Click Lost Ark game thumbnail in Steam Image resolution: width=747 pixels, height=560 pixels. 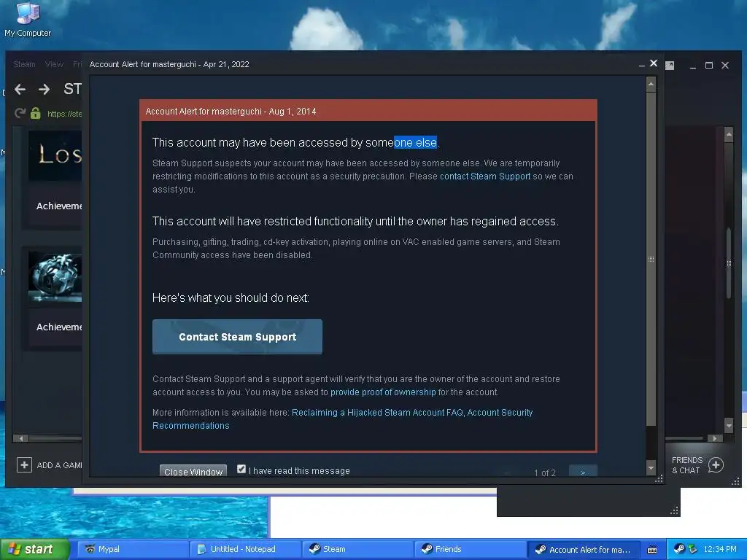point(55,156)
